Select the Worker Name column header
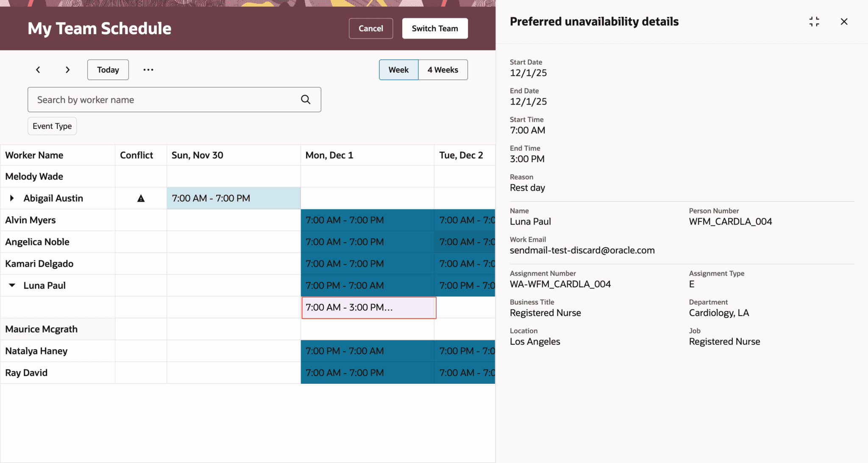The height and width of the screenshot is (463, 868). tap(34, 155)
